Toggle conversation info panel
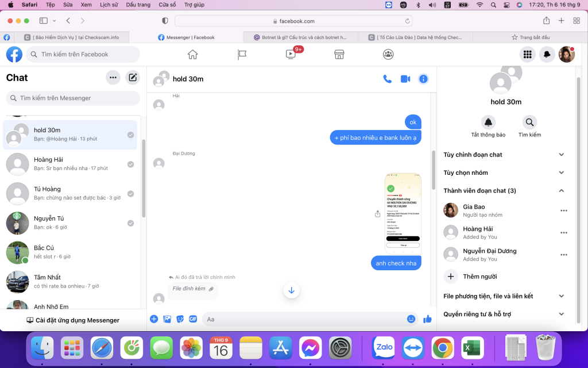The width and height of the screenshot is (588, 368). [423, 79]
